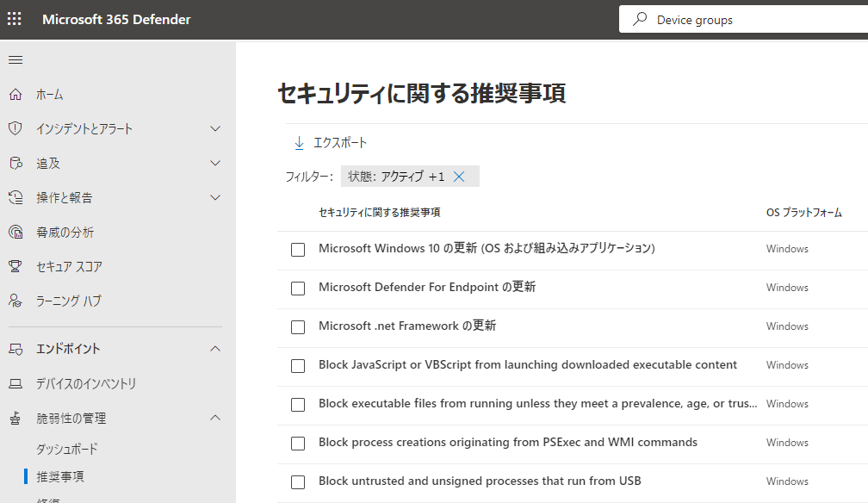The height and width of the screenshot is (503, 868).
Task: Click the インシデントとアラート shield icon
Action: [15, 129]
